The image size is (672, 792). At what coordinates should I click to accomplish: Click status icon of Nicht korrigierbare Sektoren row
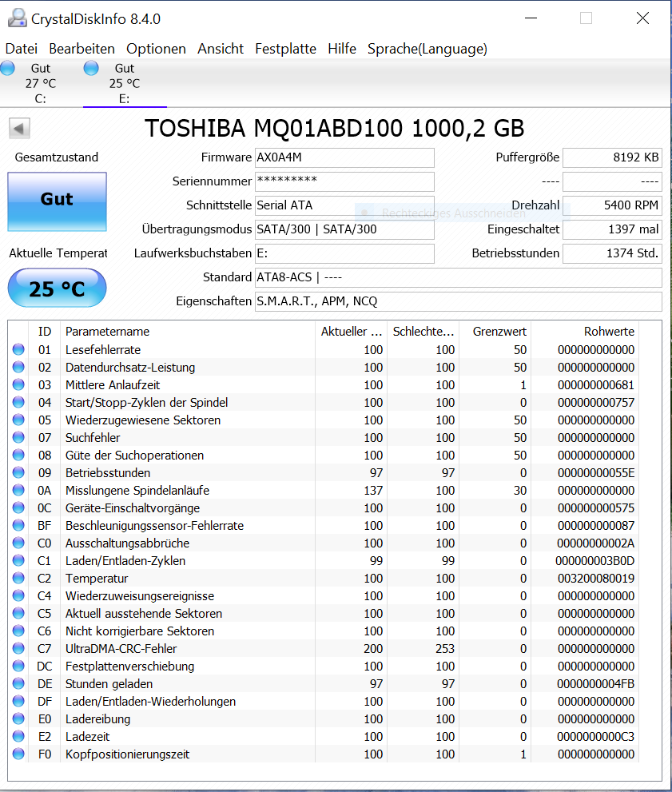tap(18, 631)
